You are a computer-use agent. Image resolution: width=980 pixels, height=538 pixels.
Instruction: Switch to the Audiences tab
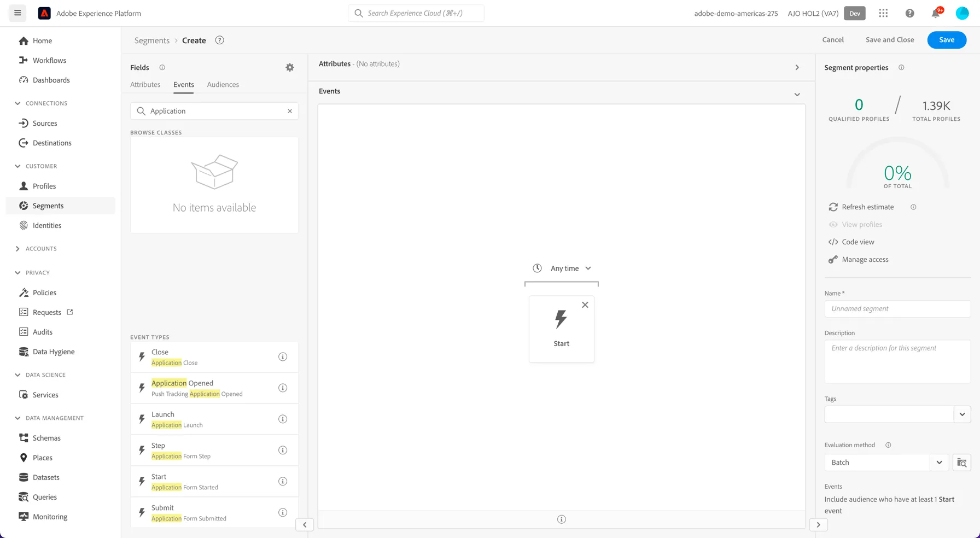pyautogui.click(x=223, y=85)
